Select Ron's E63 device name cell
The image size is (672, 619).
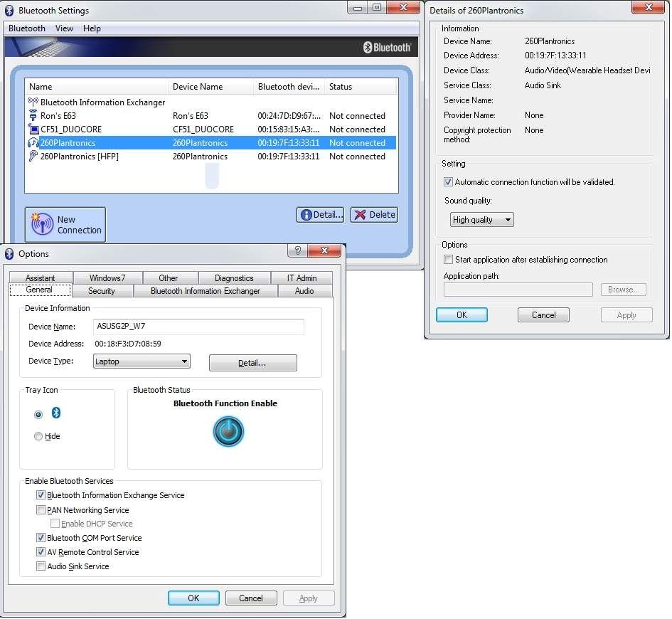point(191,116)
